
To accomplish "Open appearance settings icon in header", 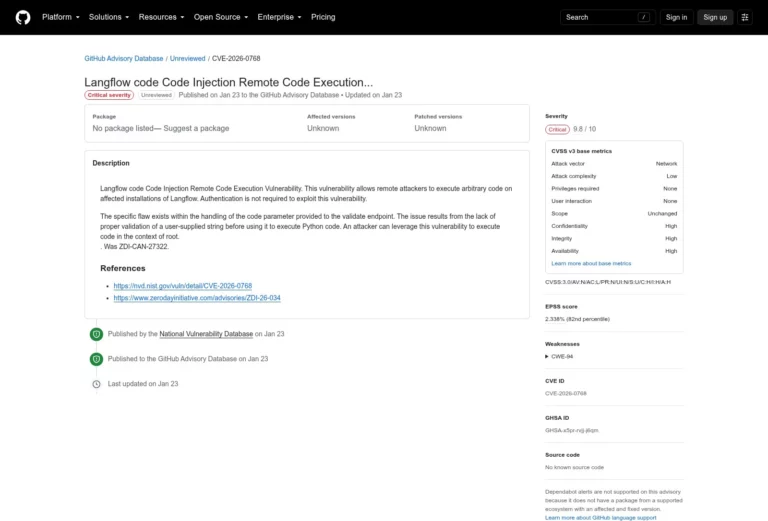I will tap(745, 17).
